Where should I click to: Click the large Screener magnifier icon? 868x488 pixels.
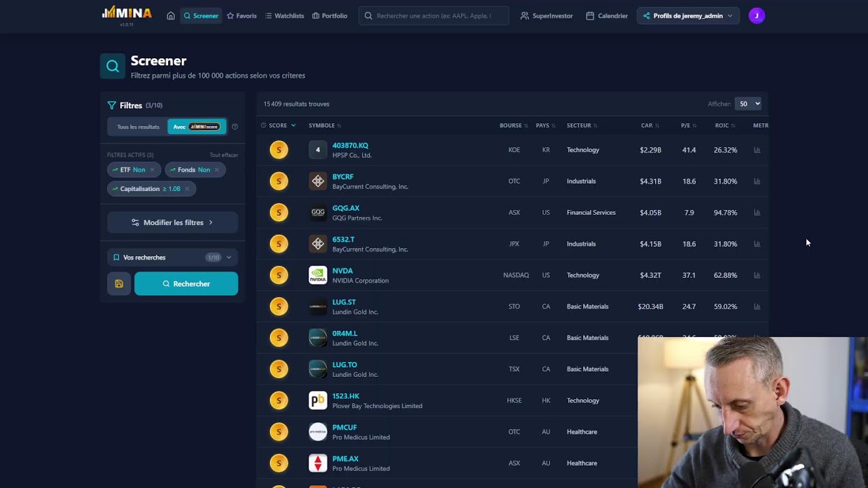point(113,66)
